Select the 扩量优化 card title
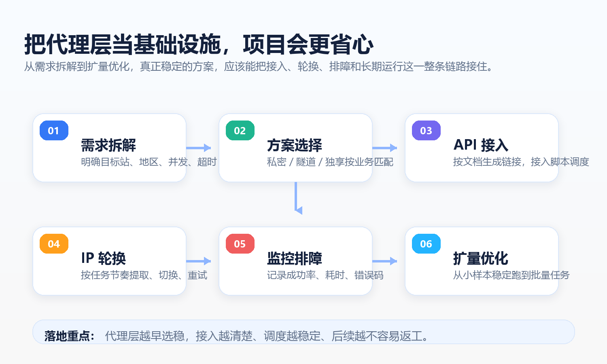This screenshot has width=607, height=364. (481, 258)
